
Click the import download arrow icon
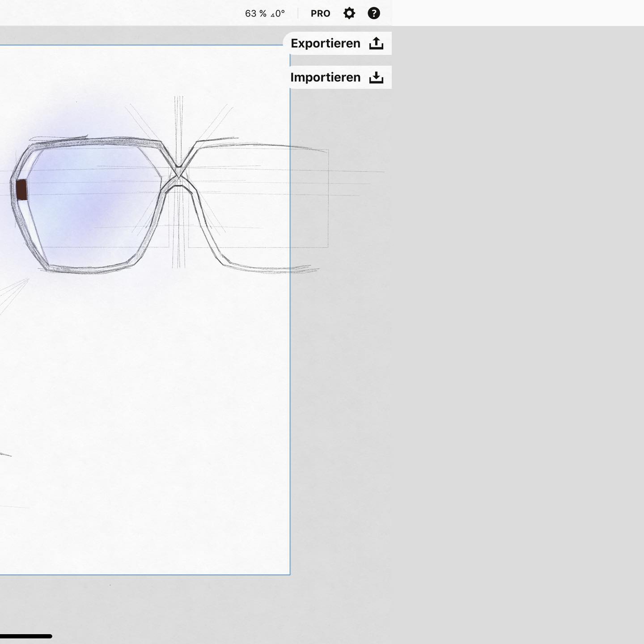click(376, 77)
